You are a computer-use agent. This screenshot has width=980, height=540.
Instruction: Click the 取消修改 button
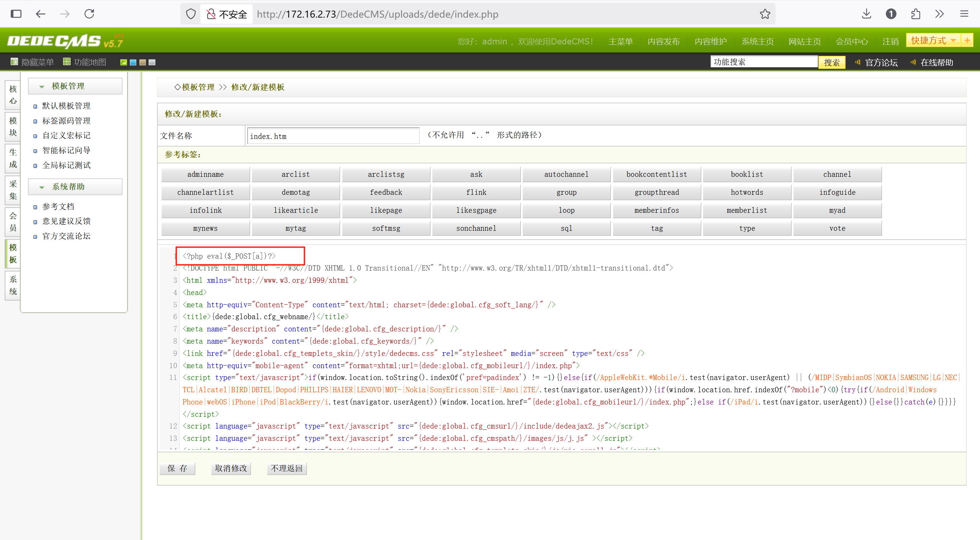[x=231, y=468]
